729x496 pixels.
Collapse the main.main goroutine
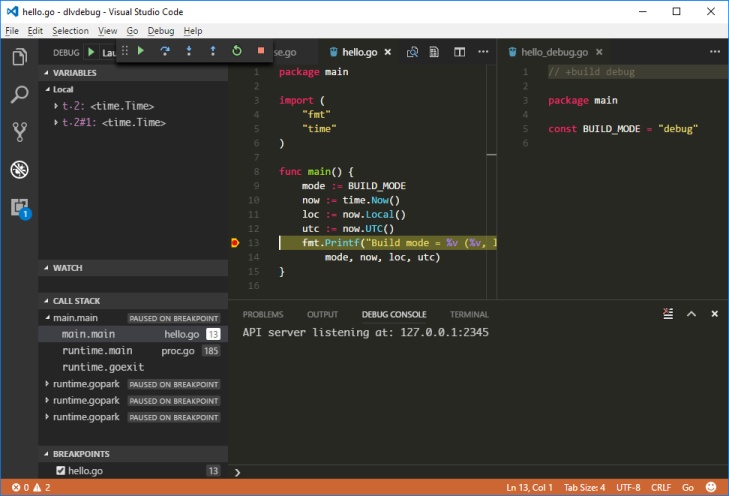point(47,318)
